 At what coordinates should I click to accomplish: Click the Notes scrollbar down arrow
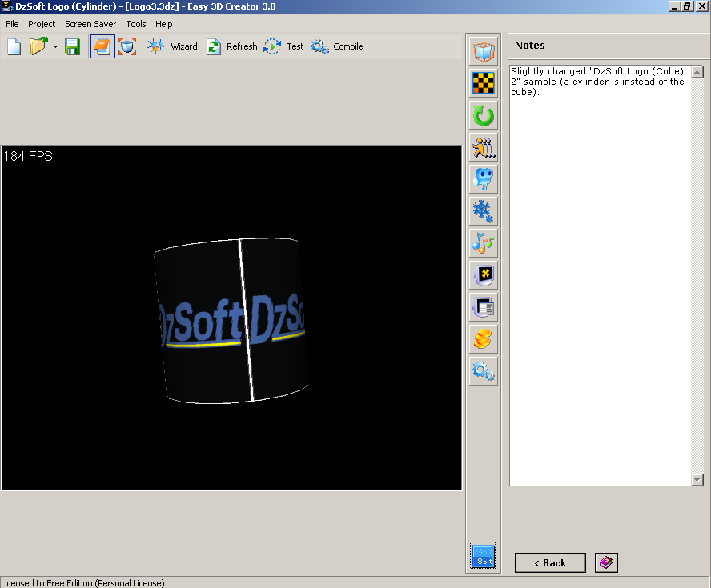point(697,480)
